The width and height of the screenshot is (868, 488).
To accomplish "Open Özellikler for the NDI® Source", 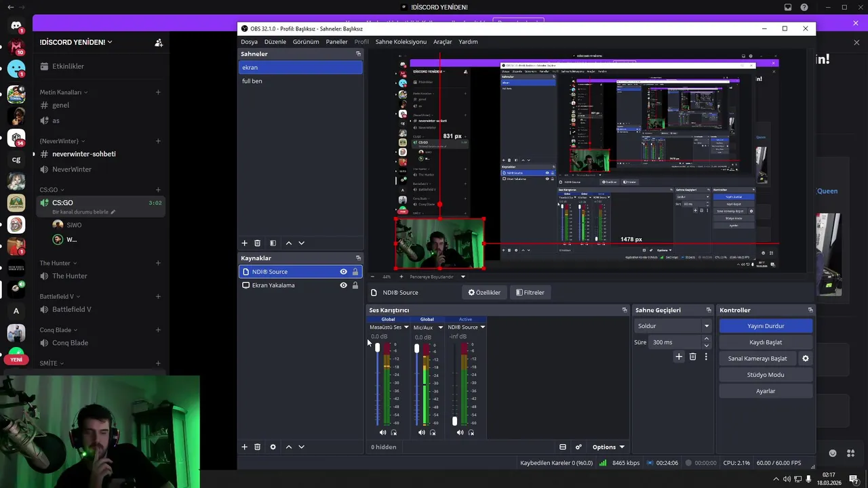I will (484, 292).
